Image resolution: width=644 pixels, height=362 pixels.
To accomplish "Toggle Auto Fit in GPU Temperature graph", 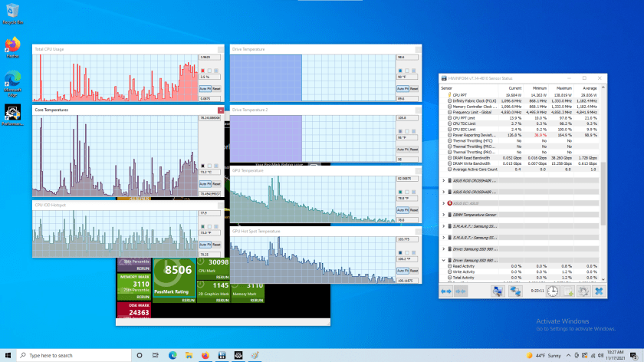I will click(402, 209).
